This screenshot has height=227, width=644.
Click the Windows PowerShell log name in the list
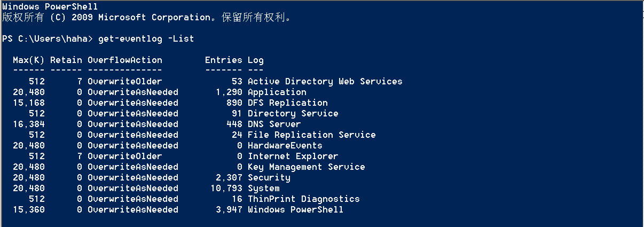coord(295,210)
